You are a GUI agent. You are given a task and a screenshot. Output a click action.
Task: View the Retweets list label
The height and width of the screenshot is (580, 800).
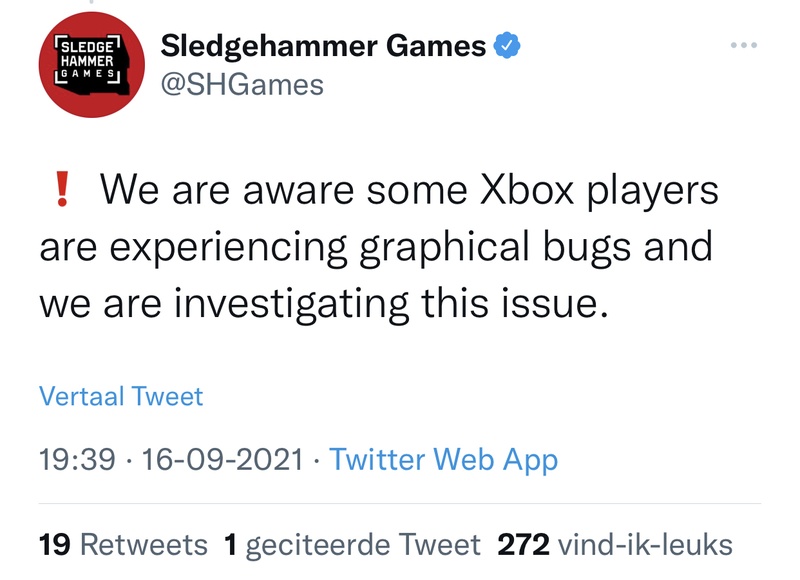pyautogui.click(x=143, y=545)
